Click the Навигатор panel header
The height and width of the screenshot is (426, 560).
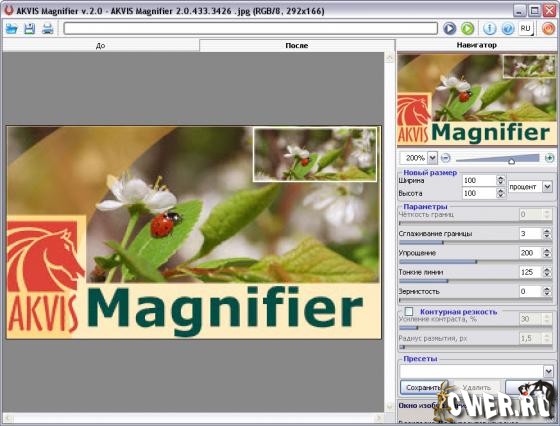(x=477, y=45)
